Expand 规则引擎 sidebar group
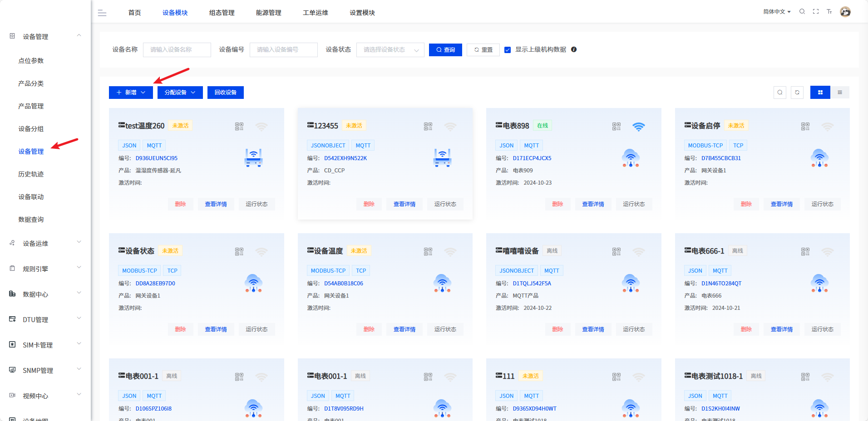The image size is (868, 421). click(45, 269)
